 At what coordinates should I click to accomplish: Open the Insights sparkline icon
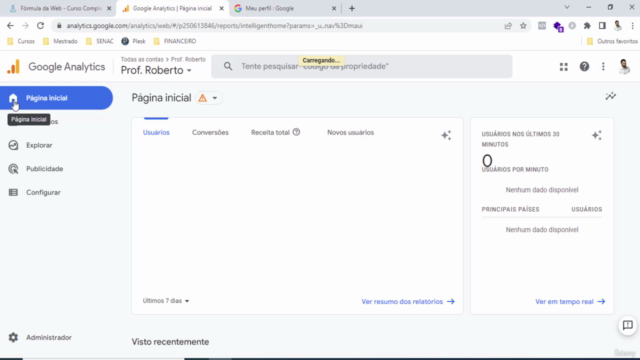pyautogui.click(x=611, y=96)
